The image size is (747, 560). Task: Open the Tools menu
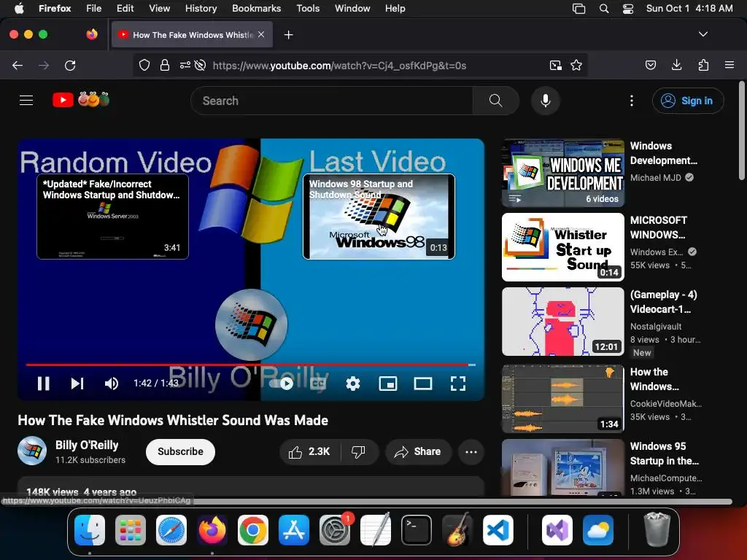pyautogui.click(x=308, y=8)
